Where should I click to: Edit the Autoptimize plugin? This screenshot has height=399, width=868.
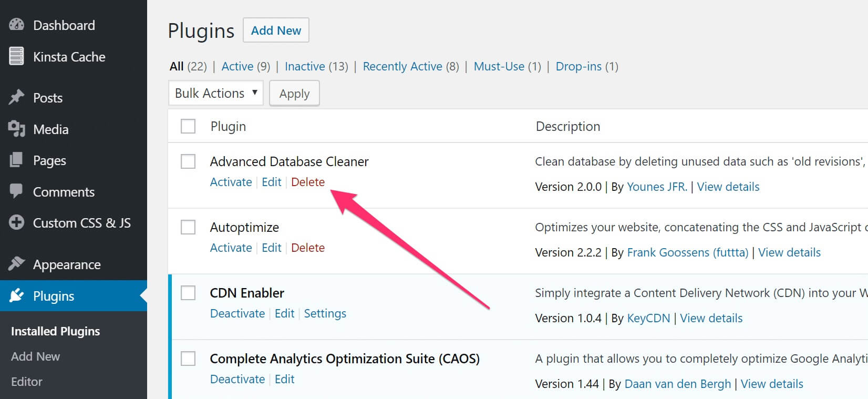(272, 248)
